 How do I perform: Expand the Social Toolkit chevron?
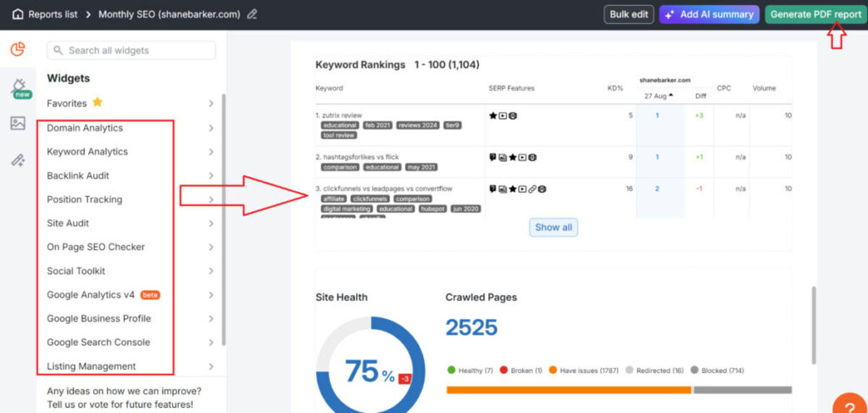click(211, 271)
